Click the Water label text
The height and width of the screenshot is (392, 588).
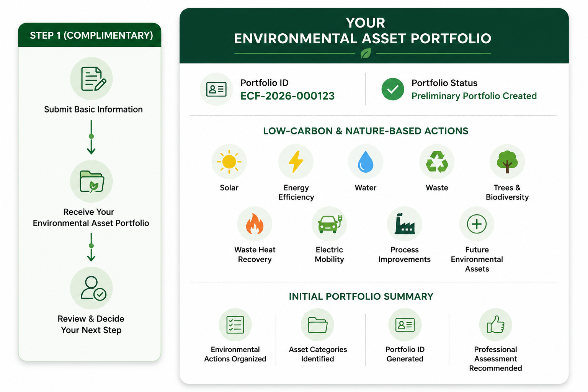pyautogui.click(x=366, y=188)
